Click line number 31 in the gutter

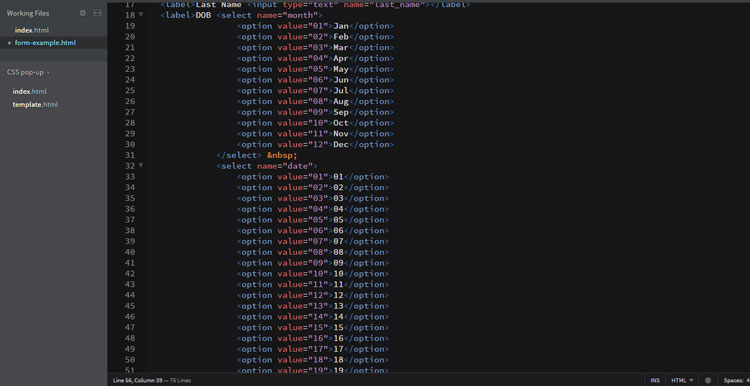point(129,155)
